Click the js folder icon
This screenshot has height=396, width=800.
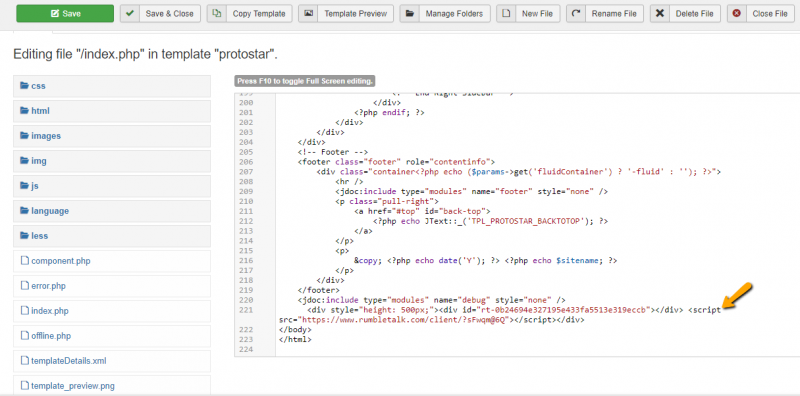(x=24, y=185)
